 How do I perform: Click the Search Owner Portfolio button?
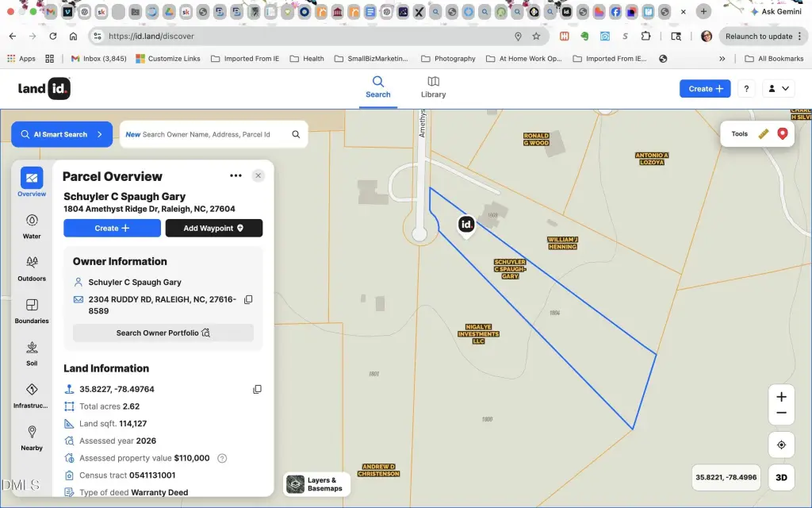pyautogui.click(x=163, y=333)
